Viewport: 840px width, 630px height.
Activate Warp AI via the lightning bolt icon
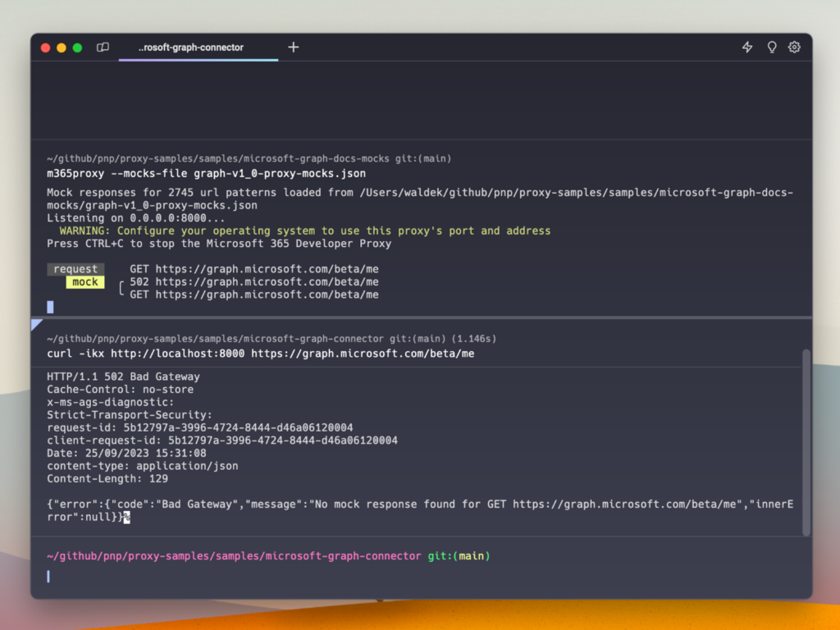click(x=747, y=47)
